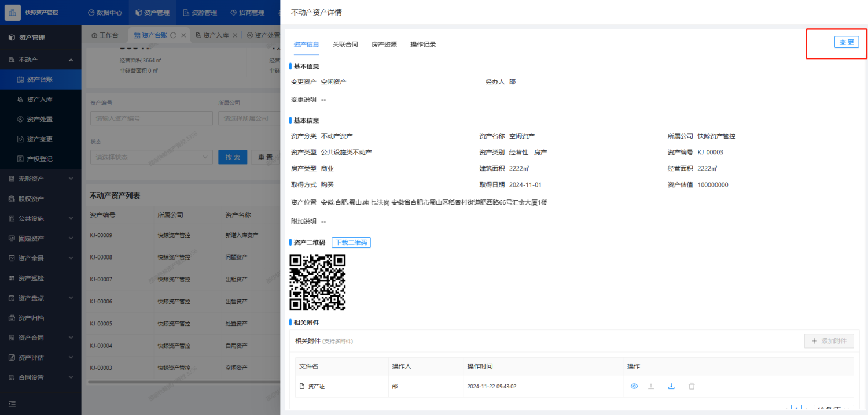Click the upload icon for 资产证
The height and width of the screenshot is (415, 868).
click(x=651, y=386)
